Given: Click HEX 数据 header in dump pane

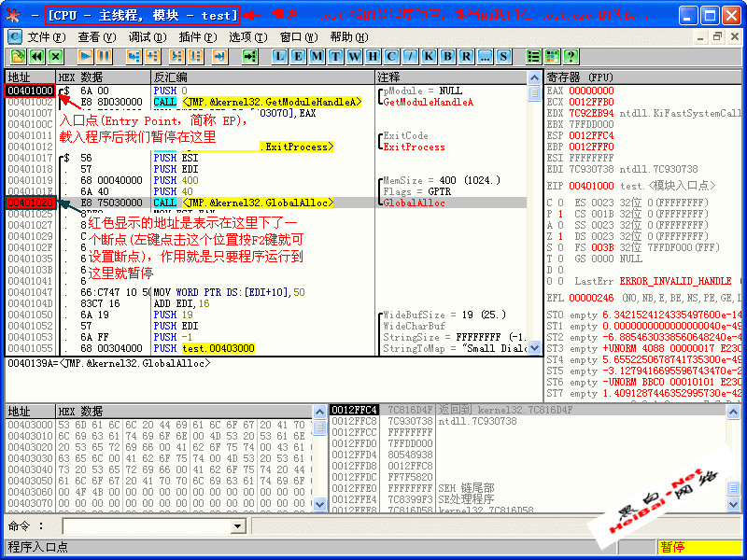Looking at the screenshot, I should coord(184,411).
